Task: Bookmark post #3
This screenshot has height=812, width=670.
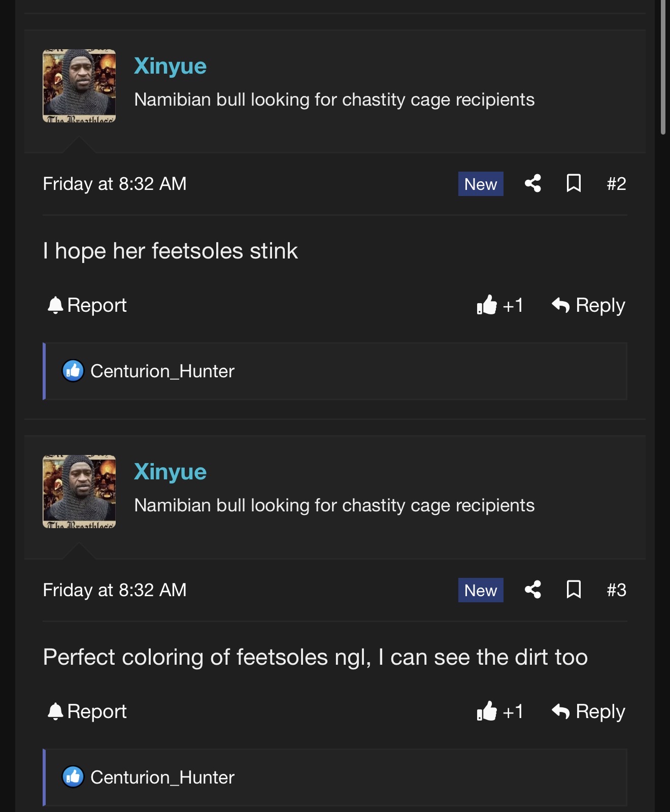Action: 574,590
